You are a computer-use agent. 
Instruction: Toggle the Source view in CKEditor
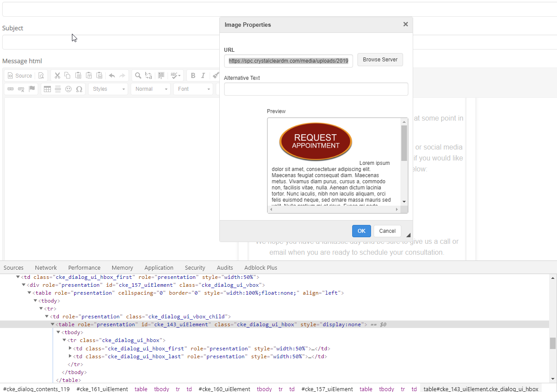(x=19, y=75)
